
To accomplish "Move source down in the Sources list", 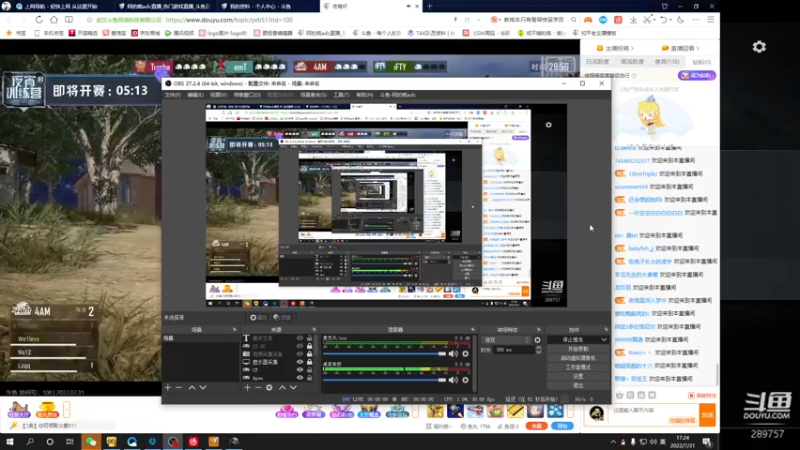I will tap(293, 388).
